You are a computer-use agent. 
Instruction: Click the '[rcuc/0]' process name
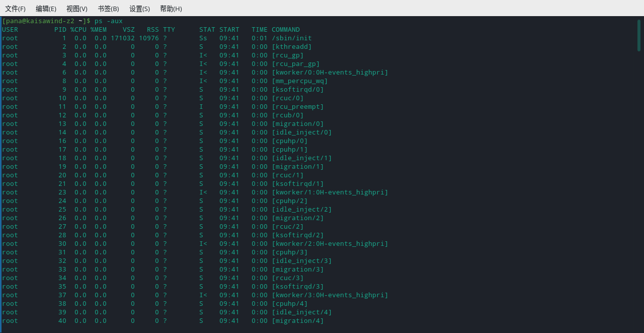click(288, 98)
